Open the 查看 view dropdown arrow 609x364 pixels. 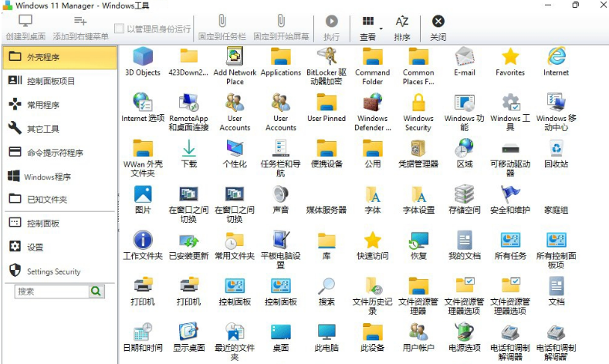point(381,29)
